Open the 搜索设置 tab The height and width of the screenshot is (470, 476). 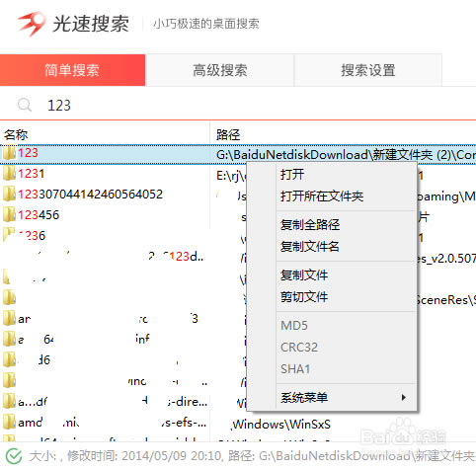tap(368, 70)
